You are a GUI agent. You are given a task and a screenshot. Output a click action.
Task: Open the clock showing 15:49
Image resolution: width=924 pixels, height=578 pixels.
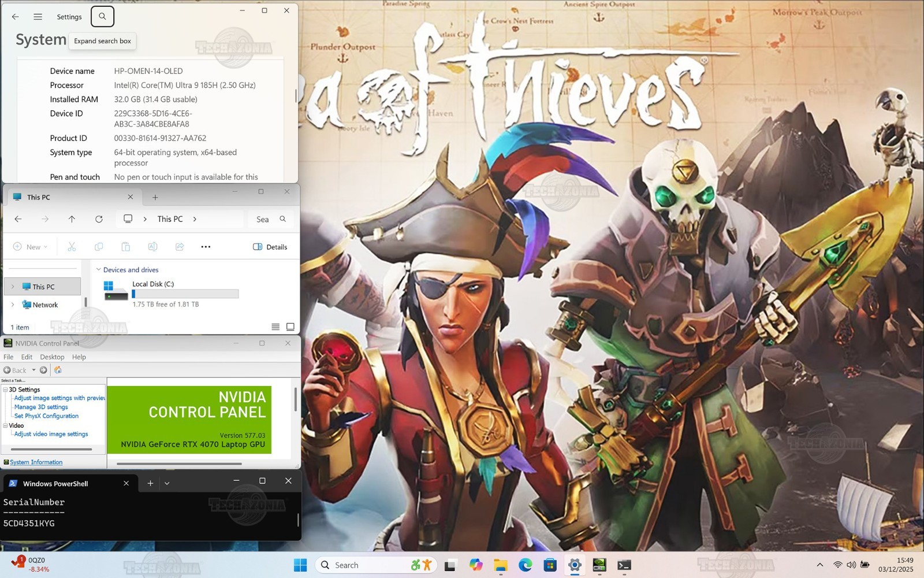pos(896,565)
